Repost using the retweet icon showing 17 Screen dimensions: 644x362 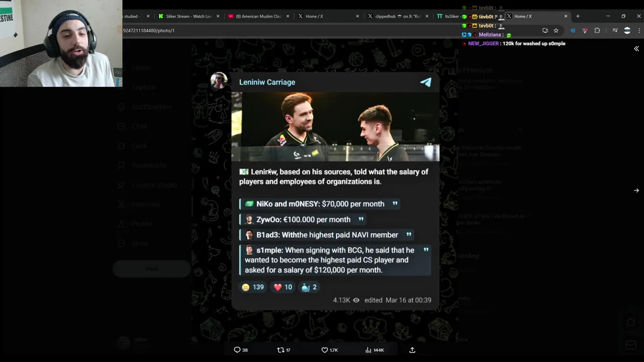coord(284,350)
